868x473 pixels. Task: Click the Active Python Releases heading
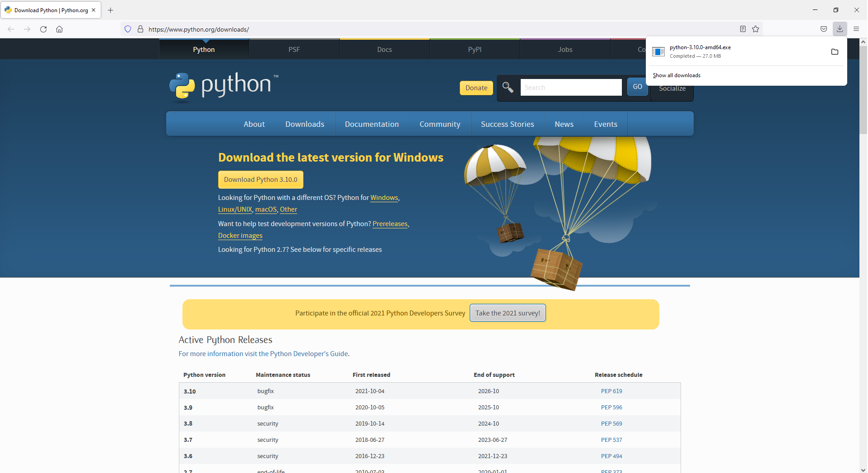tap(225, 340)
